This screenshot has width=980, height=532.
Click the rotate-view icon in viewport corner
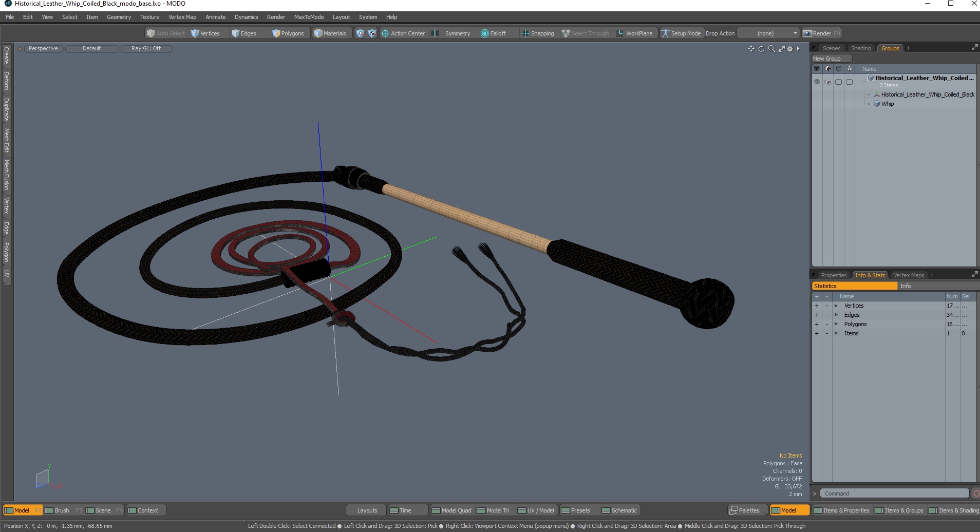click(761, 49)
